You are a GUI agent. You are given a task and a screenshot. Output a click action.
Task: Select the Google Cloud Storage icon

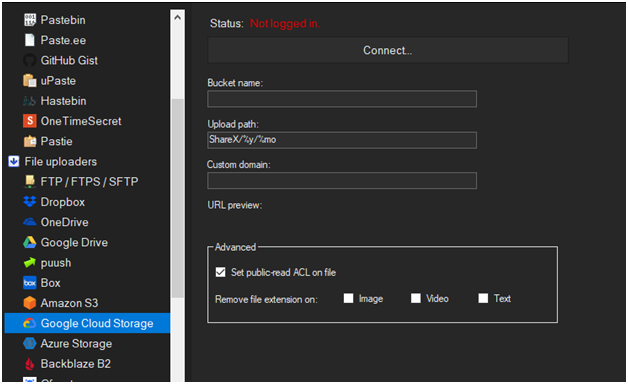(x=30, y=323)
